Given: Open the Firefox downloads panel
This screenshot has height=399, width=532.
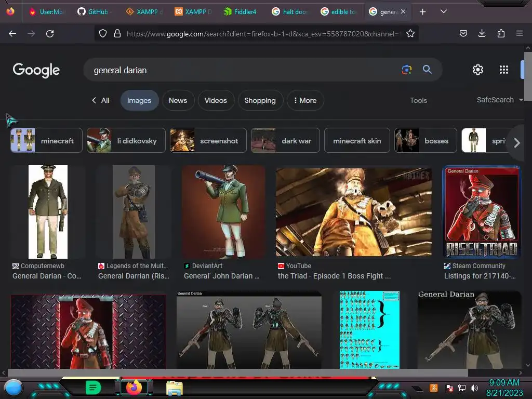Looking at the screenshot, I should tap(482, 33).
